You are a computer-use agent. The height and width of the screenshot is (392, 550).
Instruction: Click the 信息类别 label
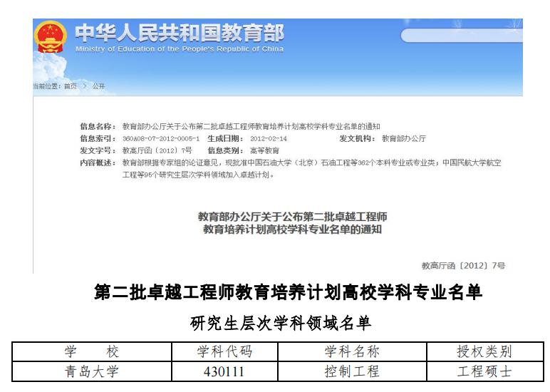pos(225,150)
